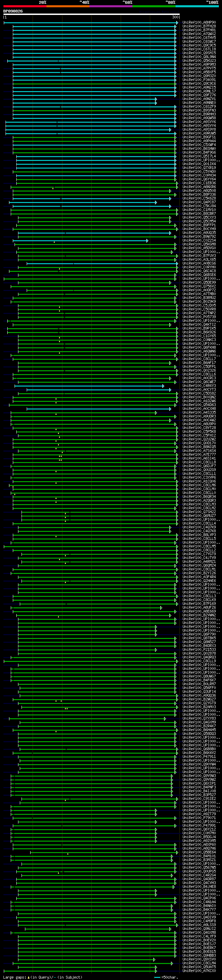Select the orange ~40% legend segment

pyautogui.click(x=68, y=6)
